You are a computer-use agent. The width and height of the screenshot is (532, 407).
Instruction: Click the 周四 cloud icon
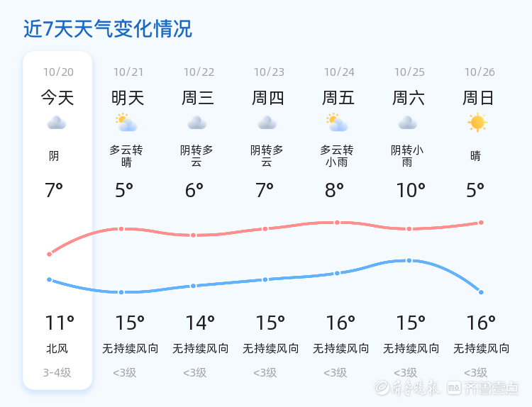point(267,123)
